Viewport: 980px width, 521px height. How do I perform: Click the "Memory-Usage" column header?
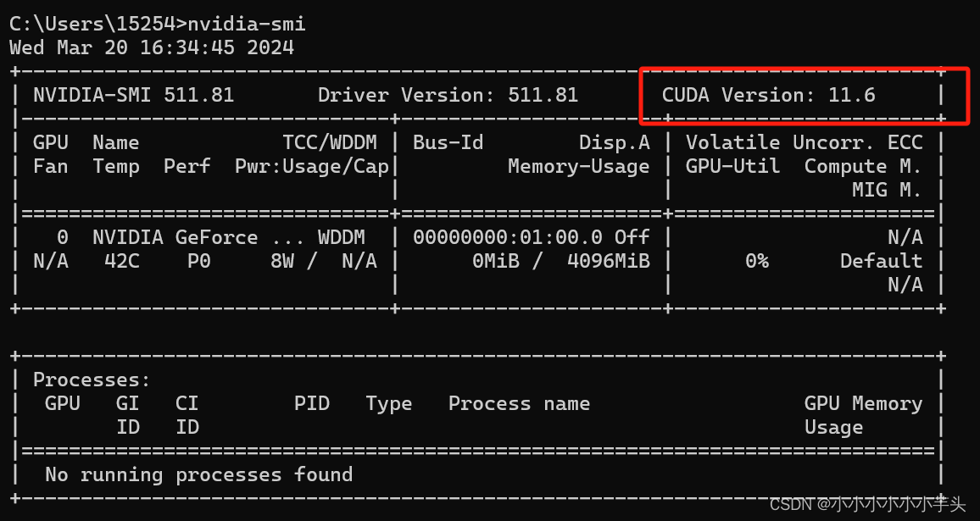[579, 166]
